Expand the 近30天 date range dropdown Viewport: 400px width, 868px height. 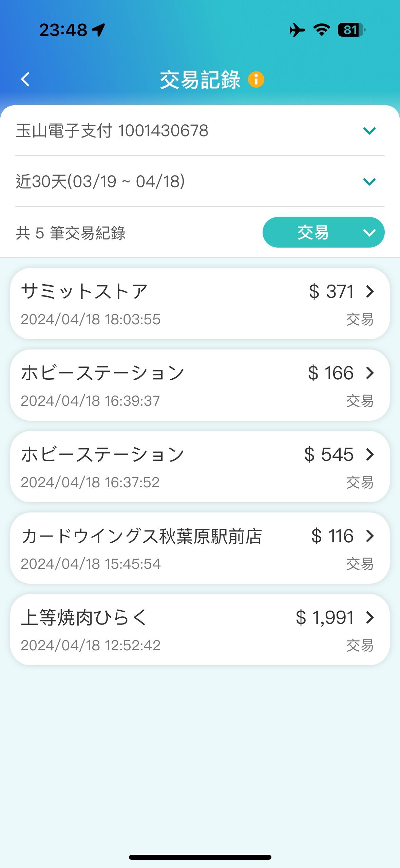coord(369,182)
